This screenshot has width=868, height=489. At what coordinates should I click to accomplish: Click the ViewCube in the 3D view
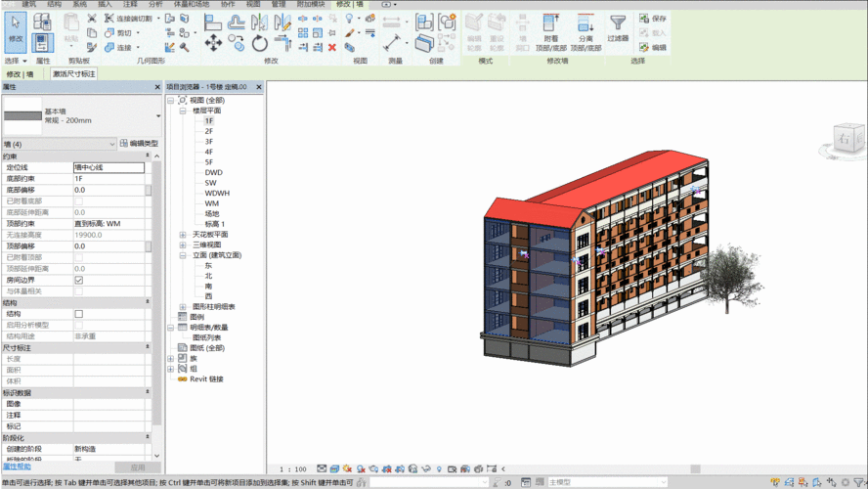click(847, 139)
